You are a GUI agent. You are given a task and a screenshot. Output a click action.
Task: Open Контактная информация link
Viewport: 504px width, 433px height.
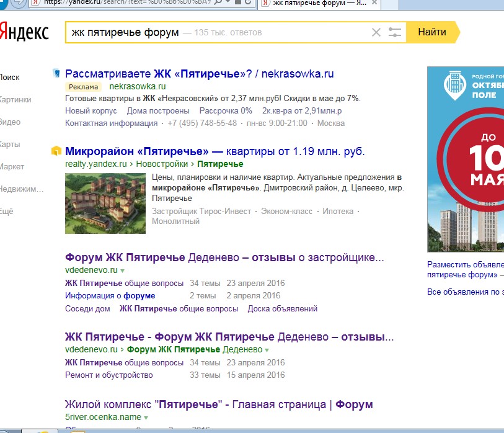pyautogui.click(x=111, y=123)
